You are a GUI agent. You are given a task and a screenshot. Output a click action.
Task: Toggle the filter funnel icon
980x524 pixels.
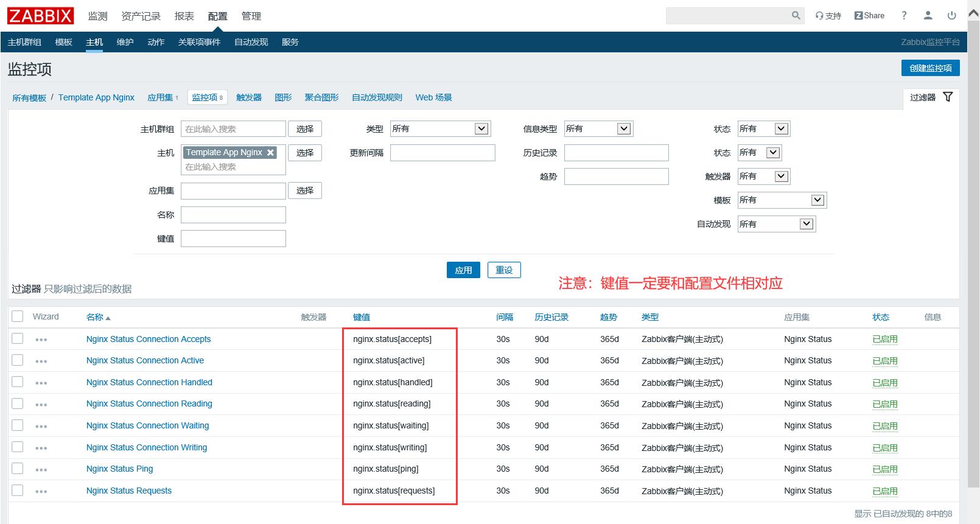coord(948,97)
